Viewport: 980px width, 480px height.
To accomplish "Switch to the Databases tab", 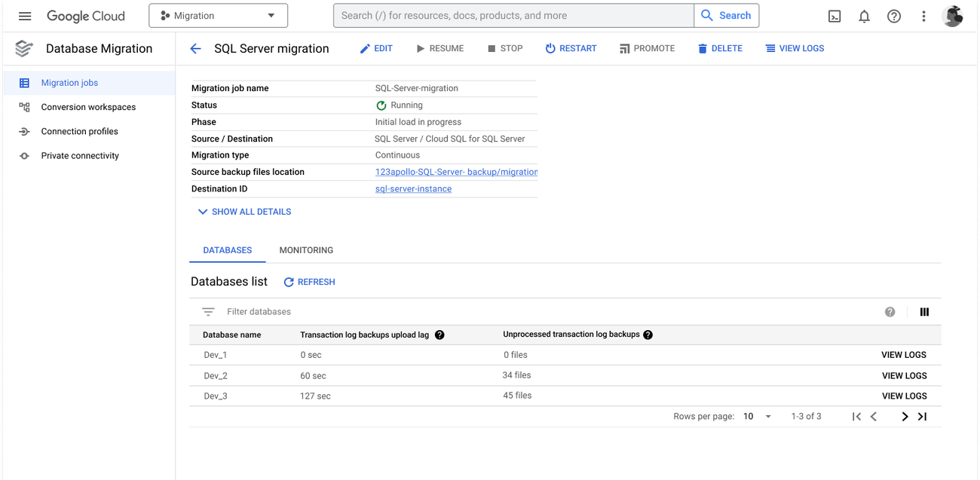I will click(228, 250).
